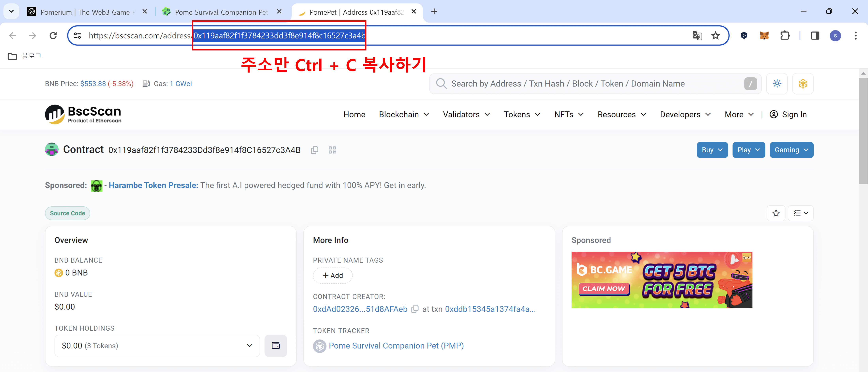Toggle dark mode with the sun icon
This screenshot has width=868, height=372.
(777, 84)
